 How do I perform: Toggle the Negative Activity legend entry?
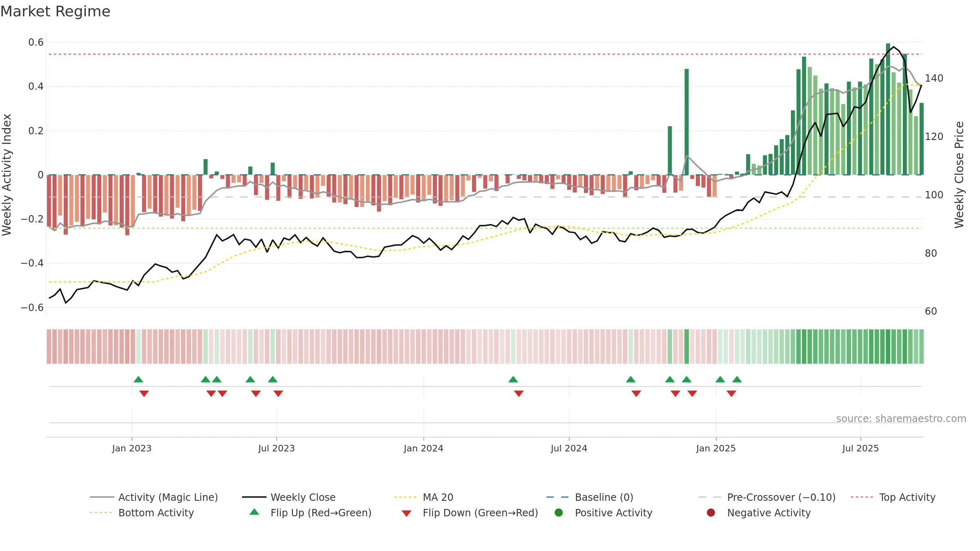(759, 513)
